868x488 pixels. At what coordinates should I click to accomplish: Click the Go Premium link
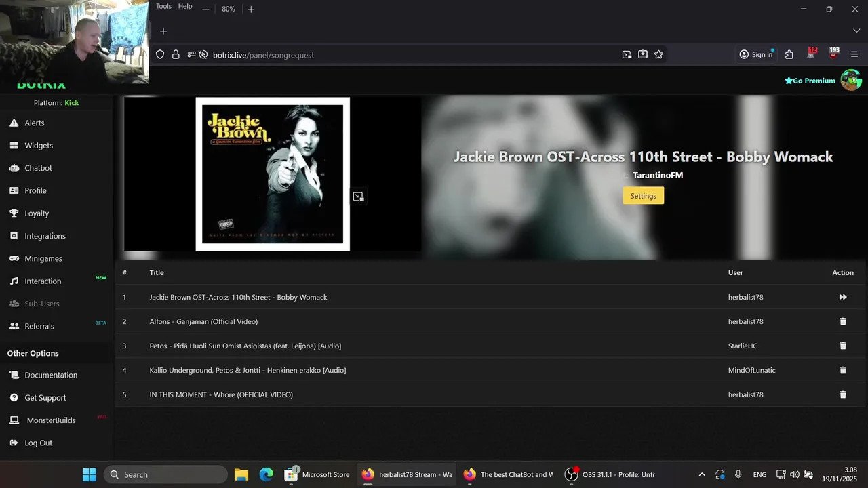tap(810, 81)
